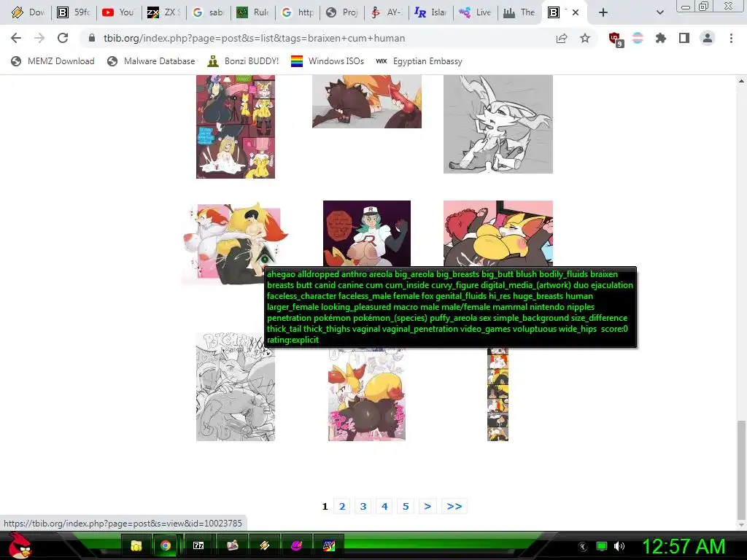747x560 pixels.
Task: Bookmark this page with the star icon
Action: tap(585, 38)
